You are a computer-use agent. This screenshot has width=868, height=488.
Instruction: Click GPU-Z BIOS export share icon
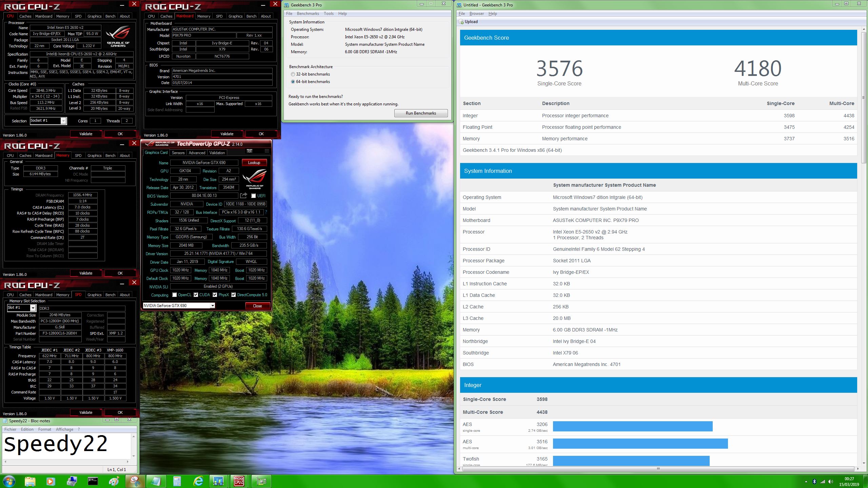pos(243,196)
